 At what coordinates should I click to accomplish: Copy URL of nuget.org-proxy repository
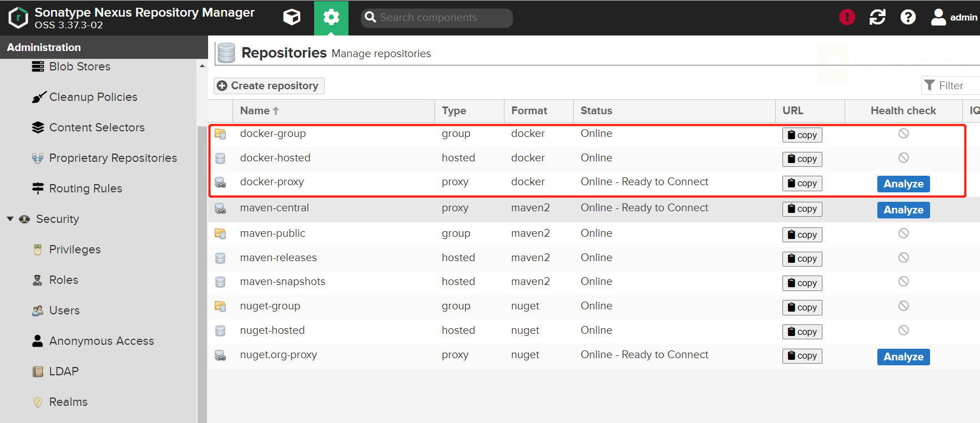point(802,356)
